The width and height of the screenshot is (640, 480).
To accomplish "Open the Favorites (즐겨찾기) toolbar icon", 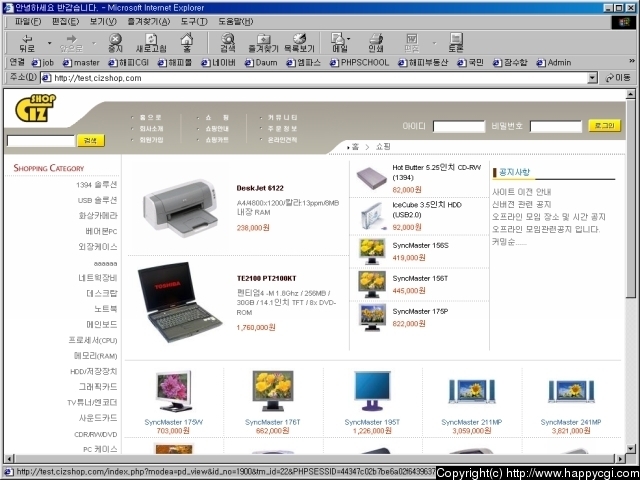I will click(263, 43).
